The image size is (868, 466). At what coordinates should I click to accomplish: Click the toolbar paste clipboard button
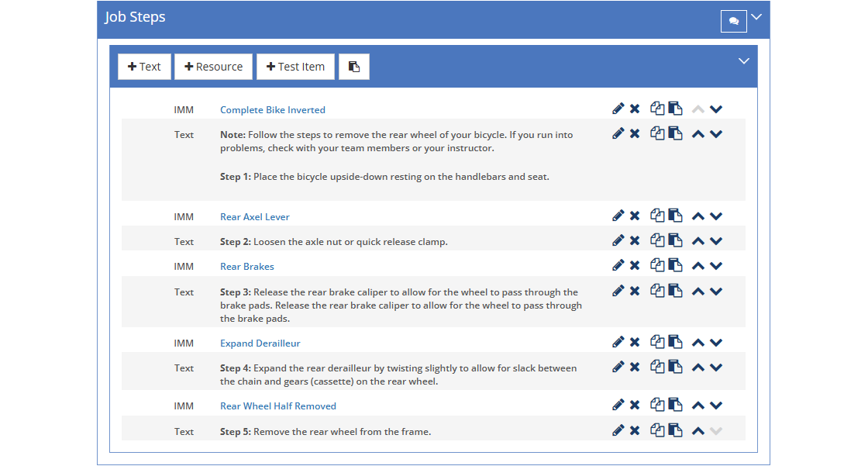coord(354,67)
